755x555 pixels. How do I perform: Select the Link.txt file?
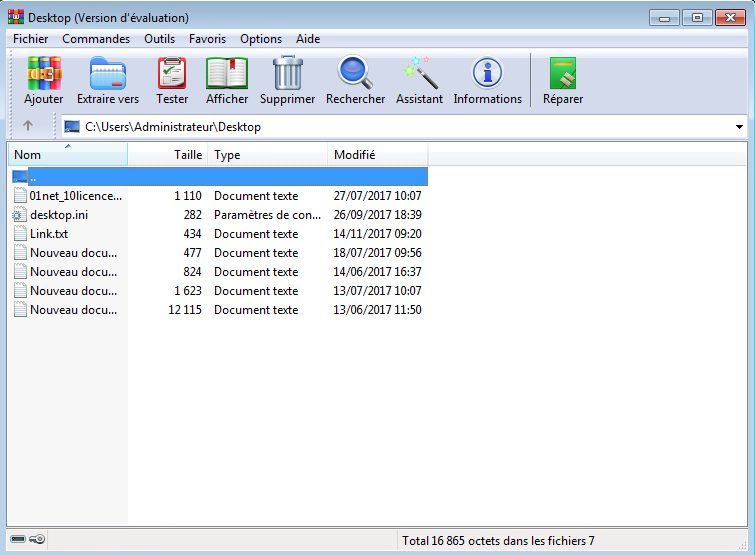(x=49, y=234)
